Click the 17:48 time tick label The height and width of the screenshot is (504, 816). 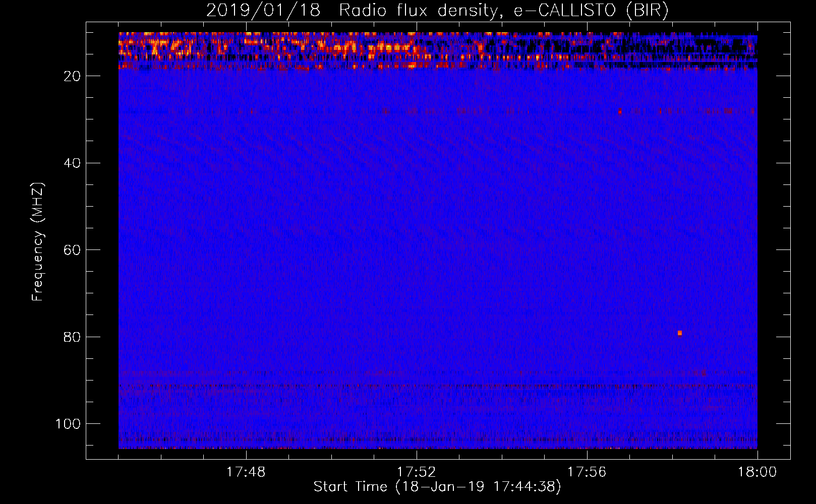246,472
